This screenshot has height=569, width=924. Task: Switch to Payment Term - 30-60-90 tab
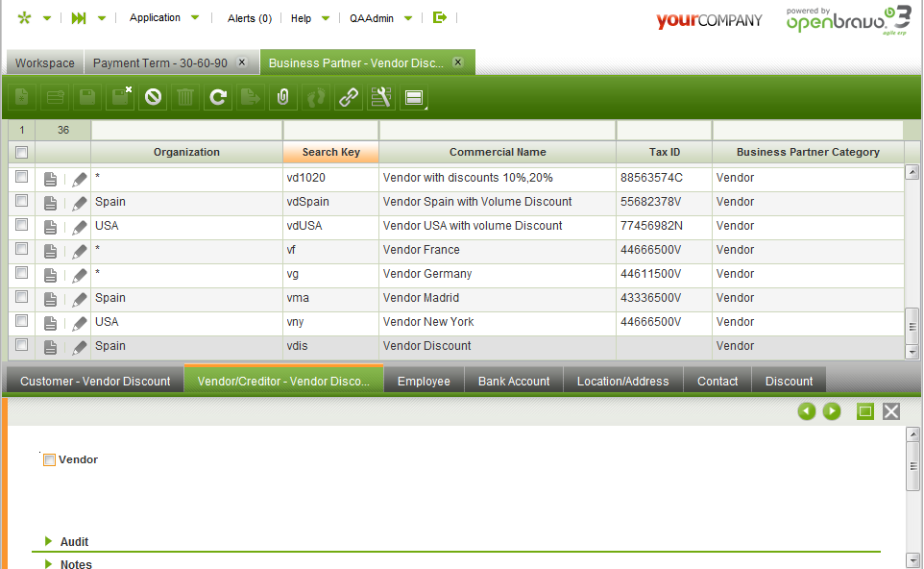159,63
